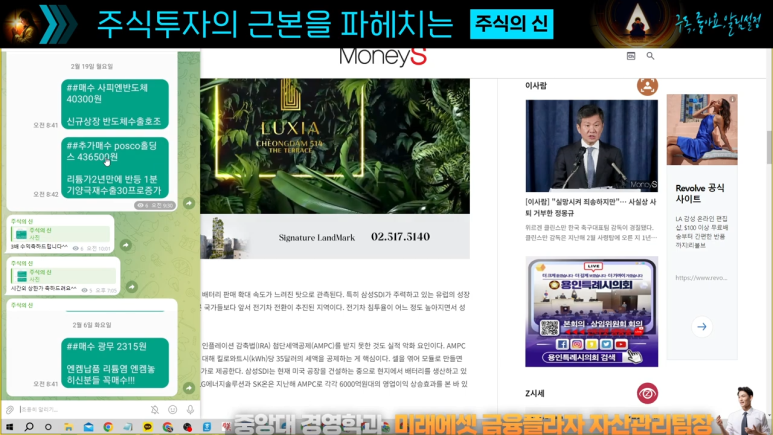Click the Revolve ad round arrow button
This screenshot has width=773, height=435.
pyautogui.click(x=702, y=326)
